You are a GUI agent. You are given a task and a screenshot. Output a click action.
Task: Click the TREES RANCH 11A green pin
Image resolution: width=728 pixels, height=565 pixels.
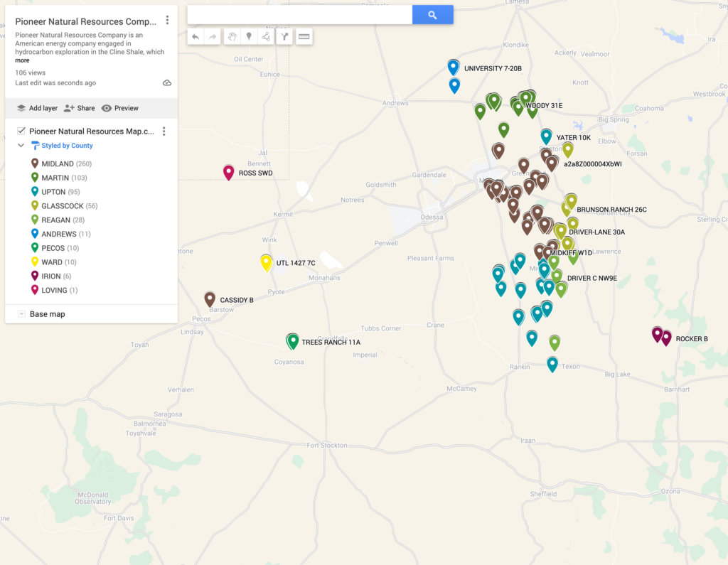[293, 342]
